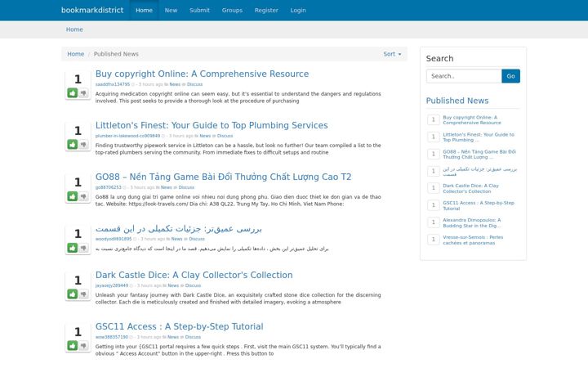Open the Published News sidebar heading
Image resolution: width=588 pixels, height=368 pixels.
click(x=457, y=101)
